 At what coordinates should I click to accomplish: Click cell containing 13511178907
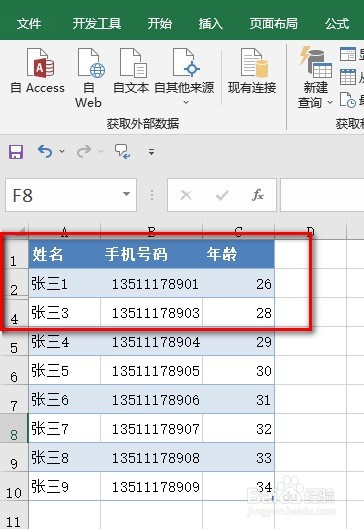pyautogui.click(x=151, y=428)
